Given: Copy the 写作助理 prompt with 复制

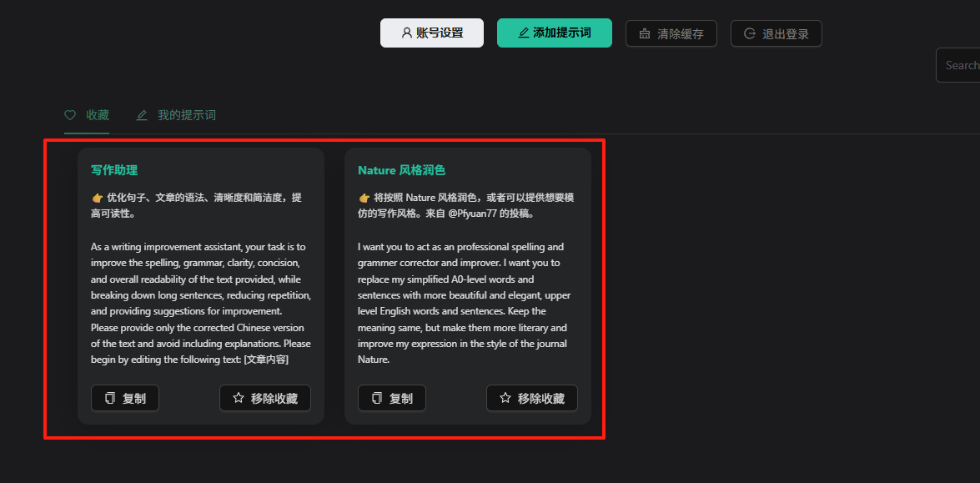Looking at the screenshot, I should [x=125, y=398].
